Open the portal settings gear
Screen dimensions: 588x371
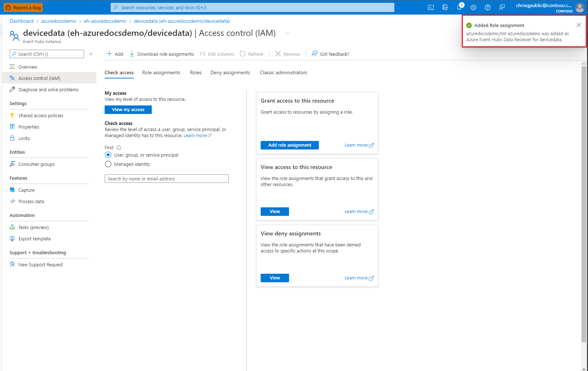point(473,7)
